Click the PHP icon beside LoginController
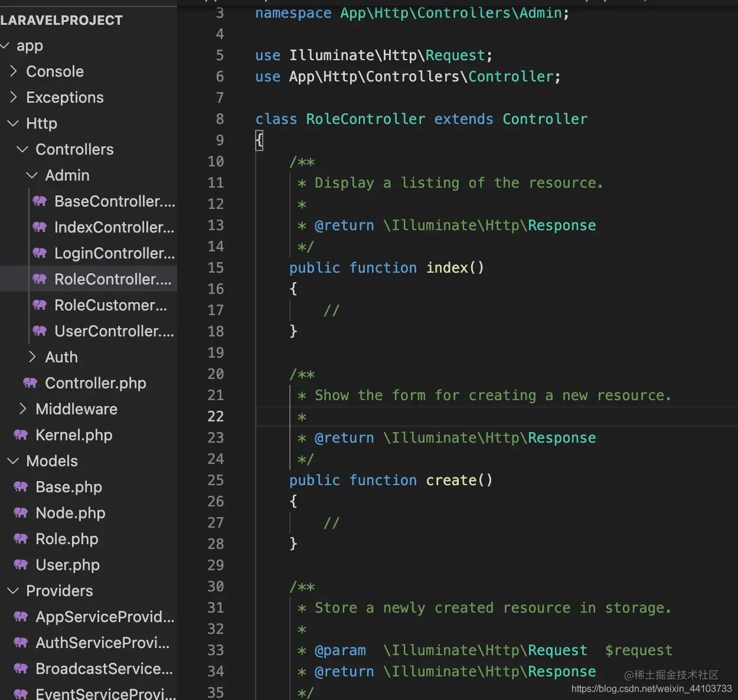Screen dimensions: 738x700 (x=40, y=253)
